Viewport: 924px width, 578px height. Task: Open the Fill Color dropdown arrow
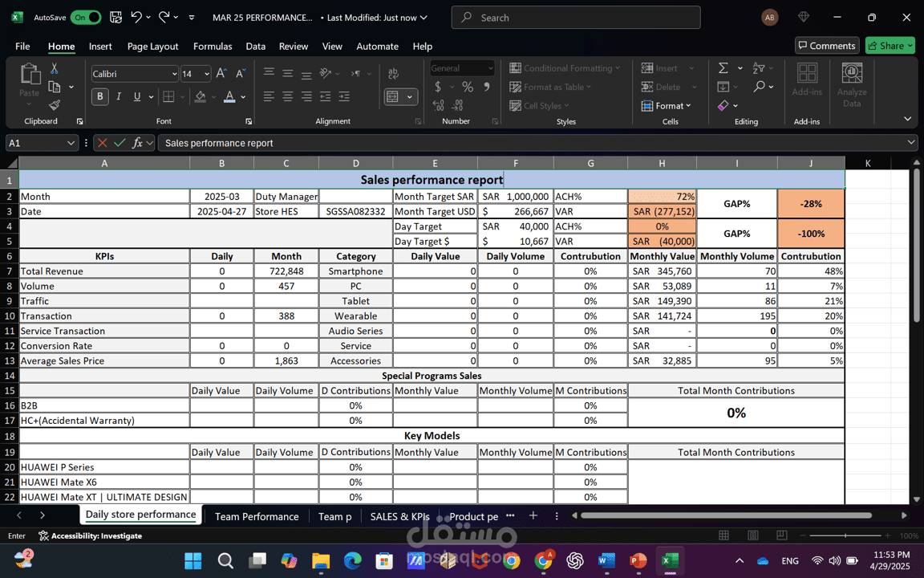(x=213, y=96)
